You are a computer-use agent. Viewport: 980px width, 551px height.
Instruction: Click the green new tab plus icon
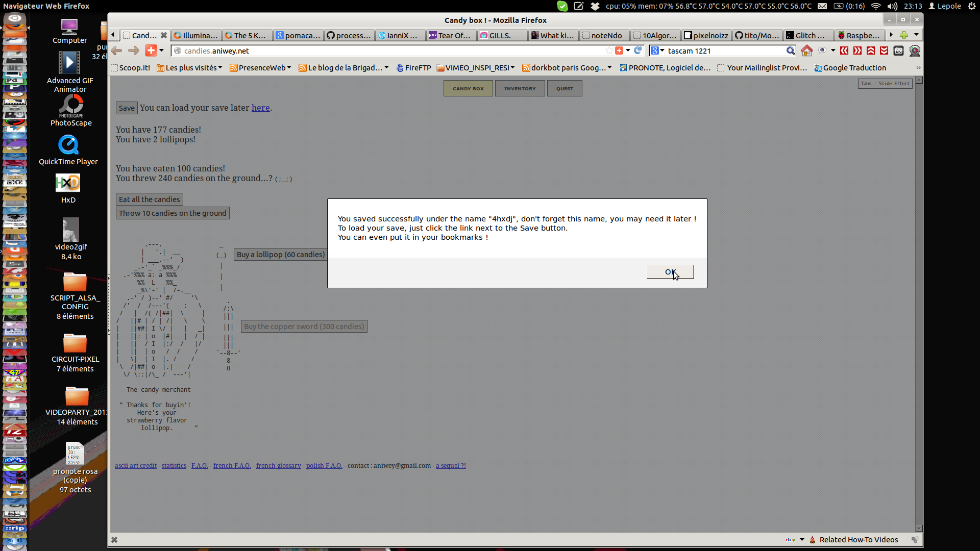point(904,35)
